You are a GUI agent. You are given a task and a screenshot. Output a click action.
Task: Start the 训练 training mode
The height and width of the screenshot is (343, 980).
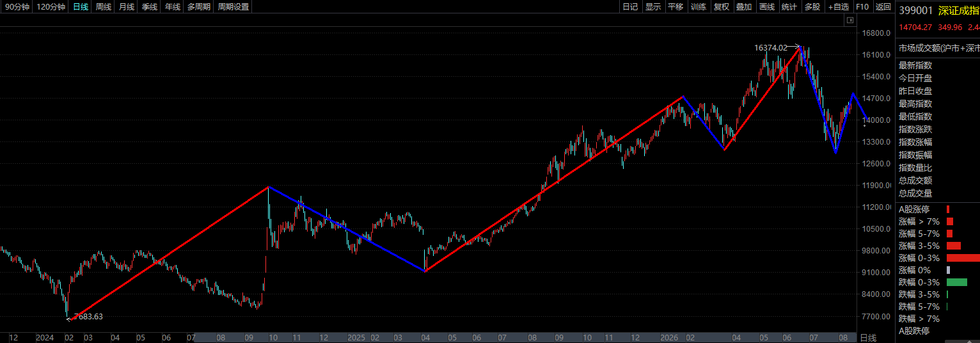pos(699,6)
